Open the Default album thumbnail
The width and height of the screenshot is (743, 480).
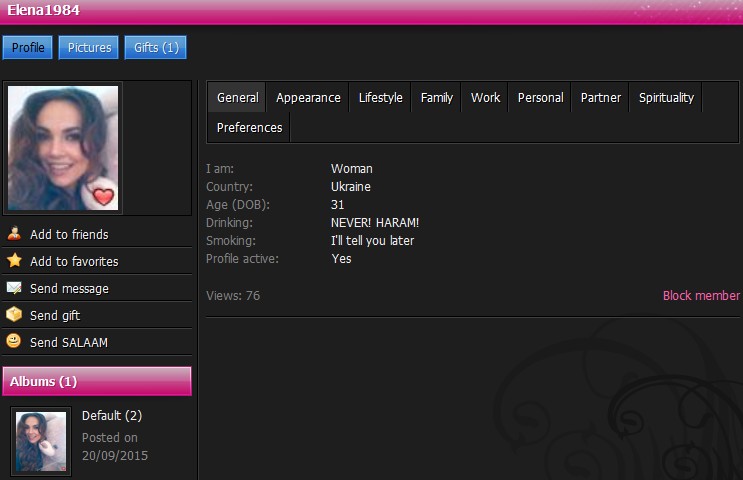41,441
